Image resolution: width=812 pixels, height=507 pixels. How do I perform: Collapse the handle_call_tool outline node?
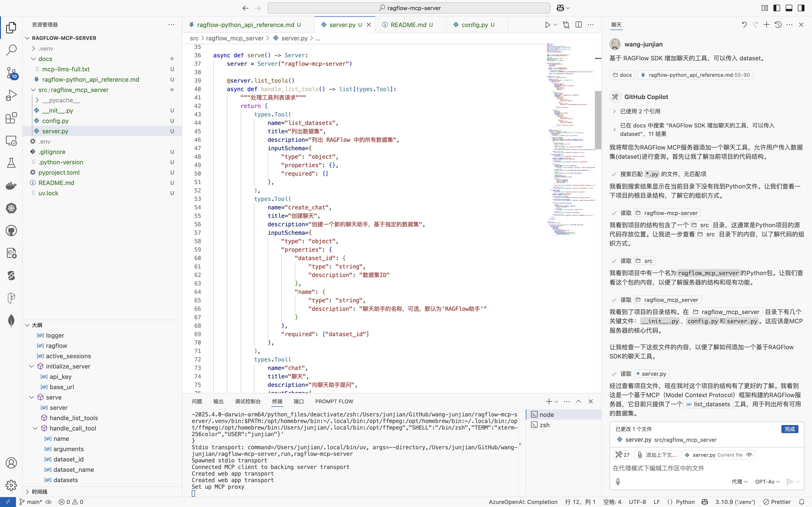click(35, 428)
